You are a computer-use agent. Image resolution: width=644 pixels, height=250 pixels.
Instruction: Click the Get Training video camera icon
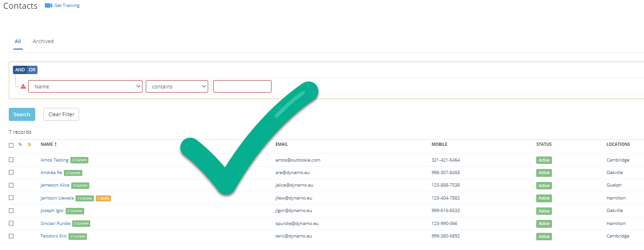click(49, 6)
